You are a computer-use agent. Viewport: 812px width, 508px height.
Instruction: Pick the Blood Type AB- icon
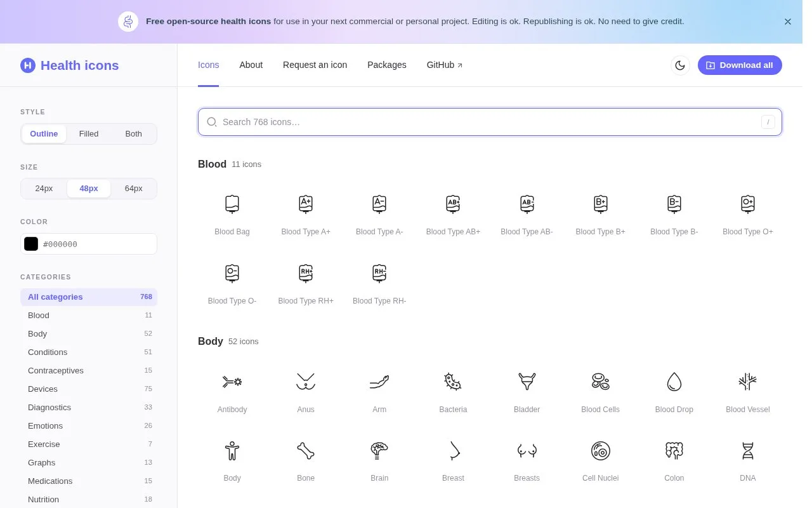(x=527, y=204)
